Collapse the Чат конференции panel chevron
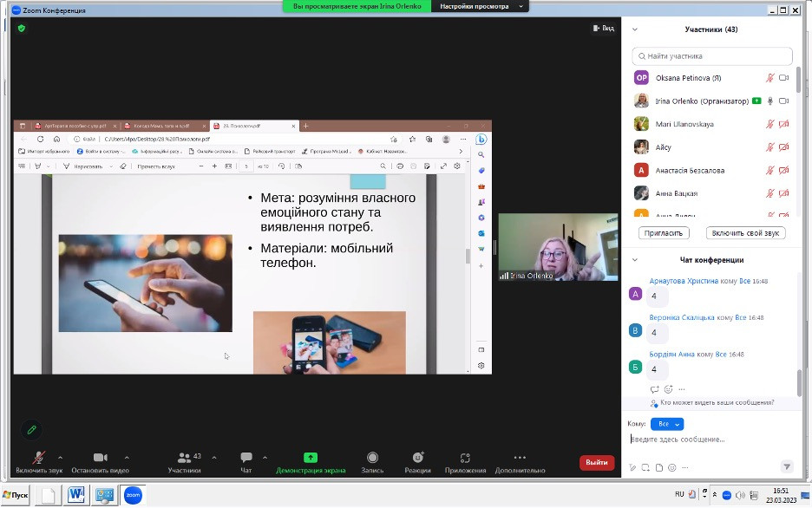 tap(635, 260)
